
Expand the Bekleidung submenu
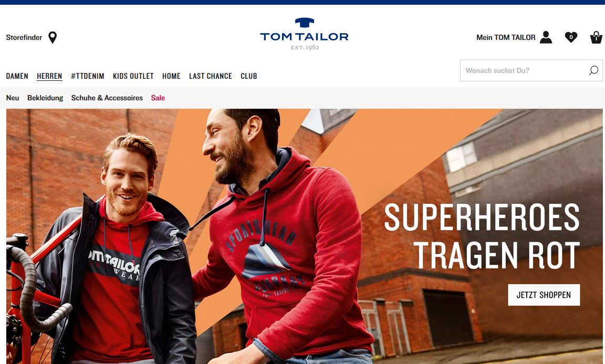(x=45, y=98)
